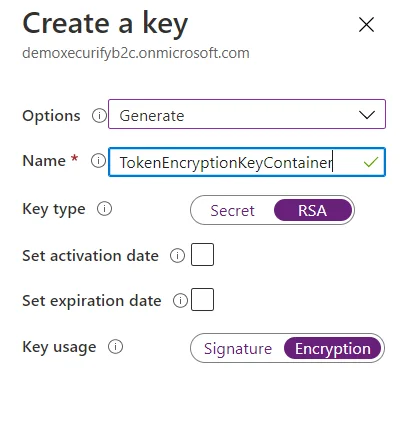The height and width of the screenshot is (438, 406).
Task: Click the Key usage info icon
Action: (115, 347)
